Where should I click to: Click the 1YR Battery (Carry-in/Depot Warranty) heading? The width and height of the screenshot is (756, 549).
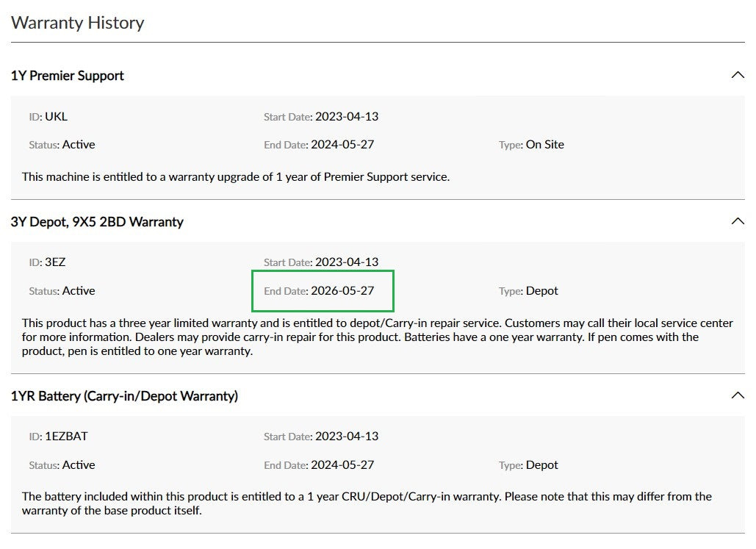pos(124,396)
